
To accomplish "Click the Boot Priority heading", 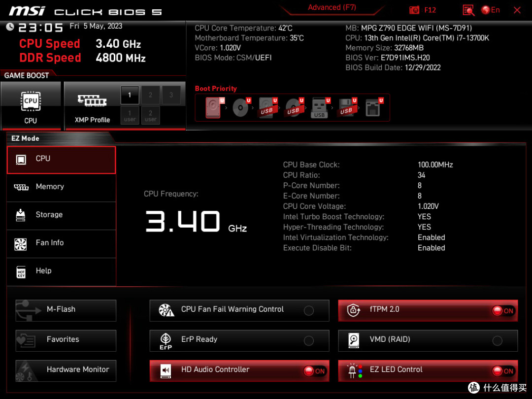I will point(216,89).
